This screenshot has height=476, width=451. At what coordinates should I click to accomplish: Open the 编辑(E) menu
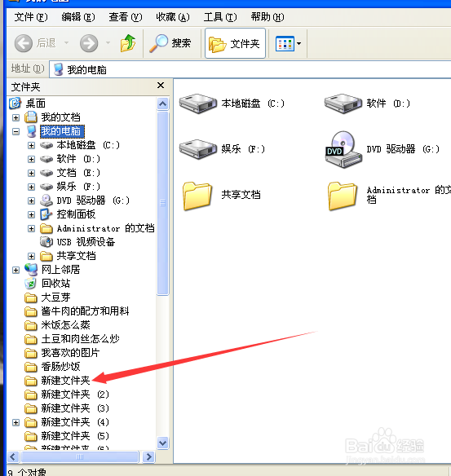(x=78, y=17)
